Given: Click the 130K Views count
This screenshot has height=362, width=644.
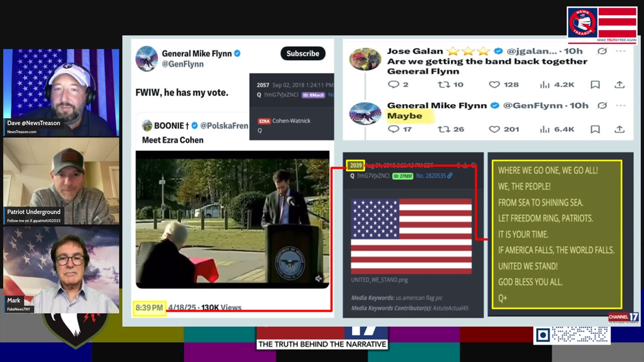Looking at the screenshot, I should [x=221, y=307].
